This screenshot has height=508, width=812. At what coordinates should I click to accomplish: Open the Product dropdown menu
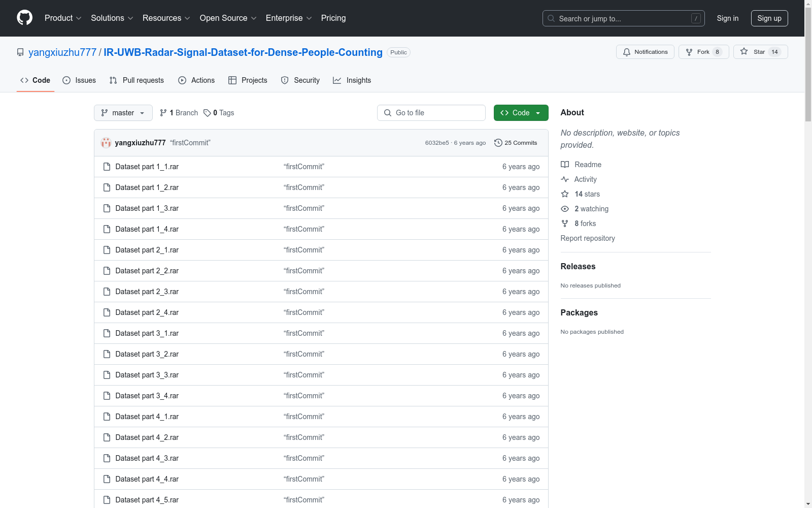[63, 18]
